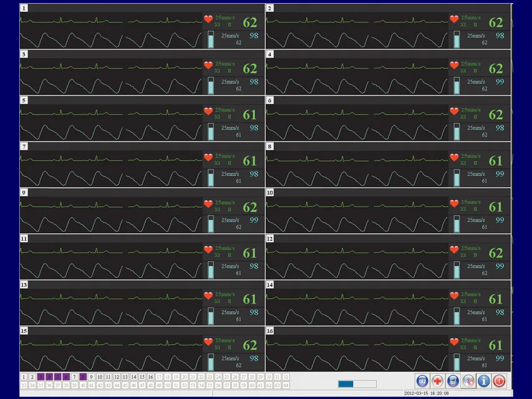Select bed 12 in the bottom bed selector
532x399 pixels.
[117, 377]
